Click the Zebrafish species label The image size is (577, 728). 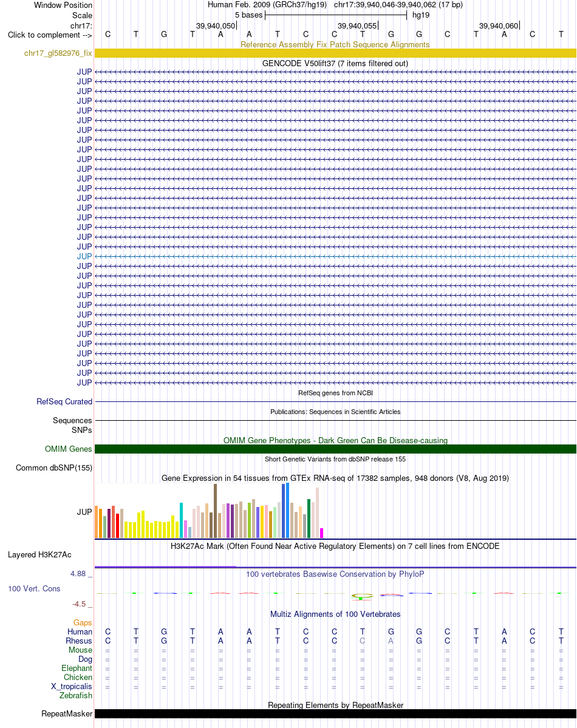coord(76,695)
